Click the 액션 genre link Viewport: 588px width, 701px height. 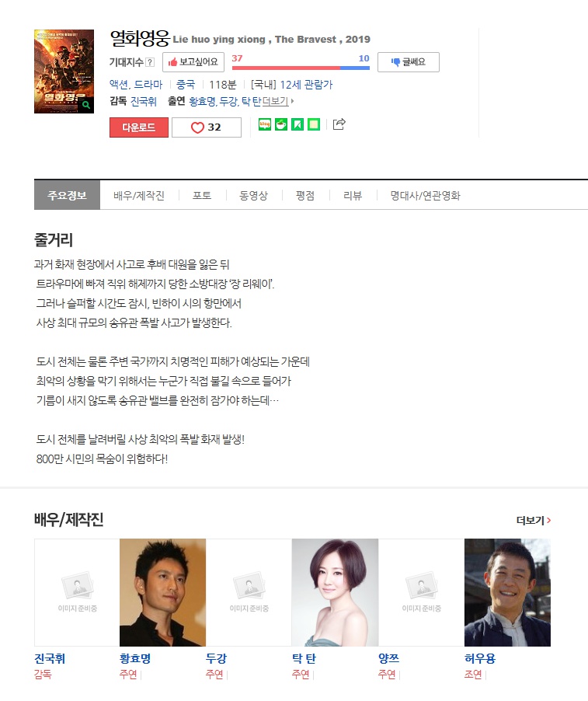[120, 85]
